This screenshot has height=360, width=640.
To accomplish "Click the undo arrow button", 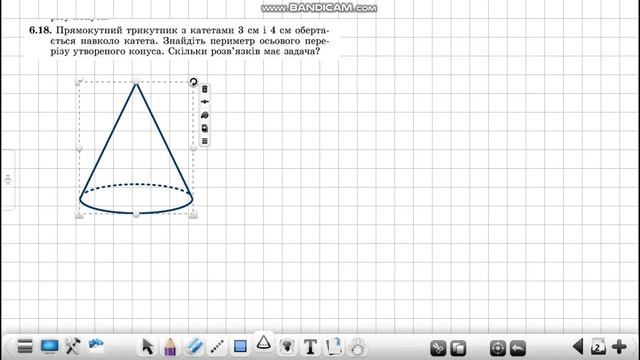I will click(518, 348).
